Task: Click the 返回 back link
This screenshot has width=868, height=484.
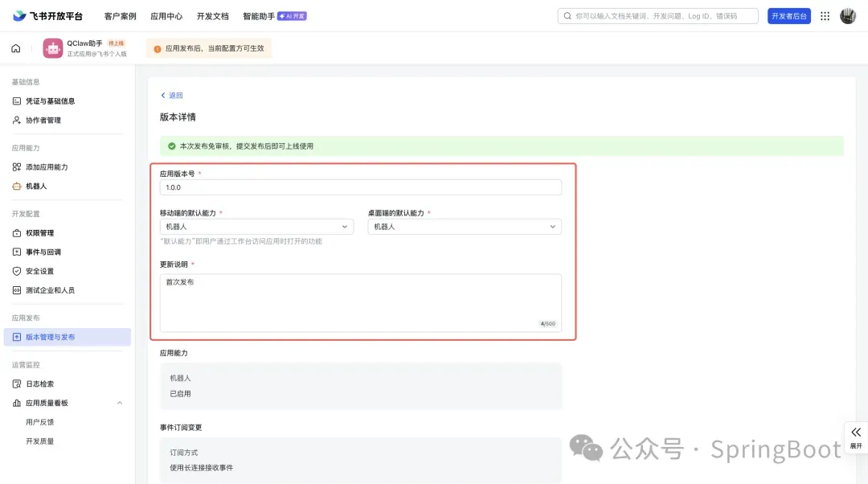Action: (172, 95)
